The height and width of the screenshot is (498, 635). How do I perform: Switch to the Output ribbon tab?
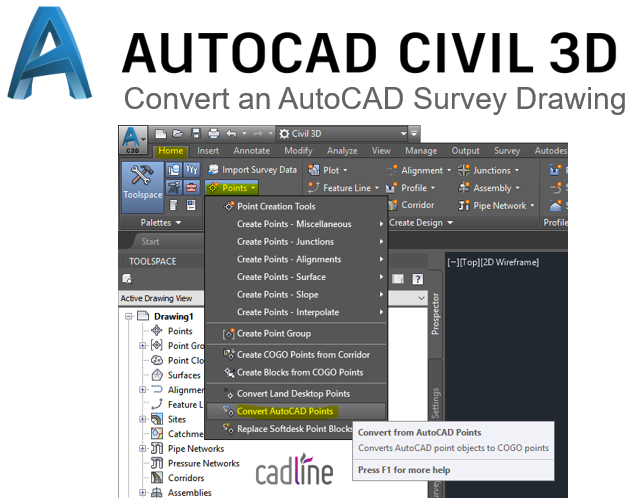465,151
